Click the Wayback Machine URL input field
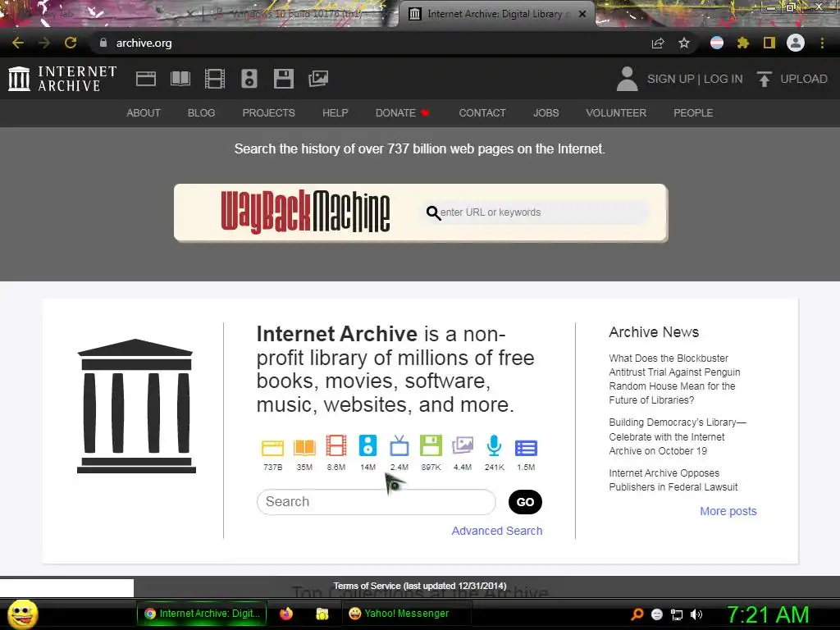840x630 pixels. pyautogui.click(x=536, y=212)
